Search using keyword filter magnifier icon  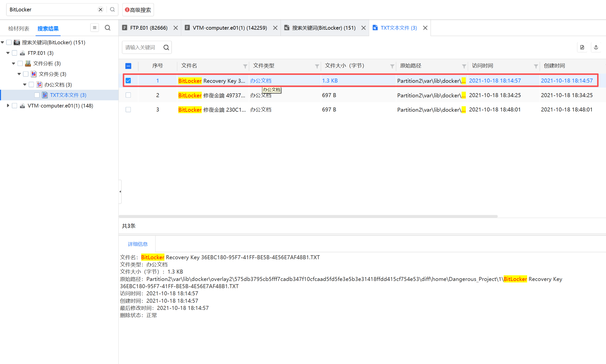click(x=166, y=47)
